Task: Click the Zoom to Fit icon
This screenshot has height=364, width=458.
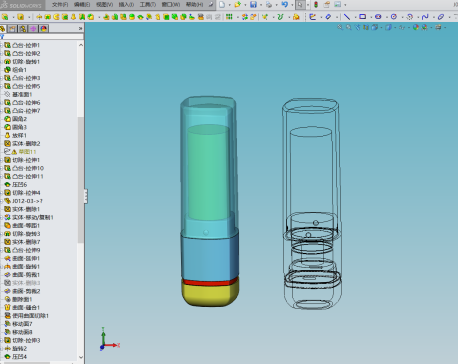Action: (x=340, y=27)
